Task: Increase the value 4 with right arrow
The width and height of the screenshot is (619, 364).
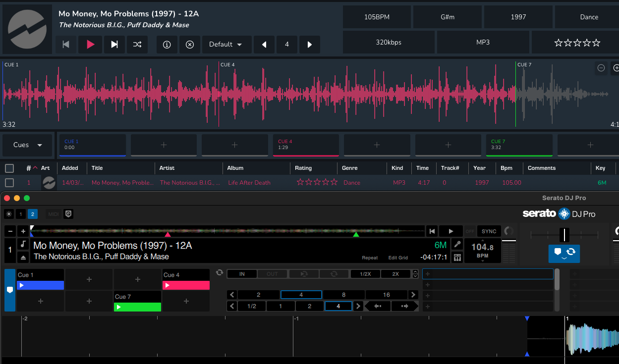Action: tap(310, 45)
